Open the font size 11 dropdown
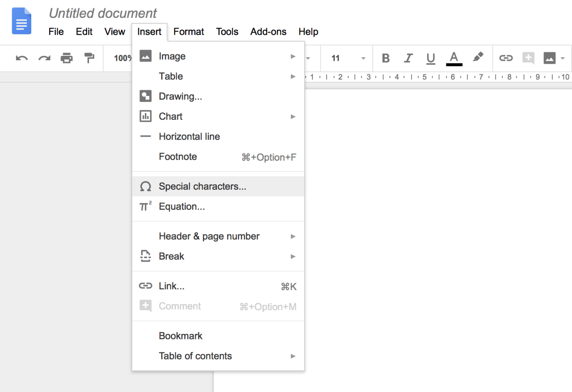Viewport: 572px width, 392px height. [x=348, y=58]
